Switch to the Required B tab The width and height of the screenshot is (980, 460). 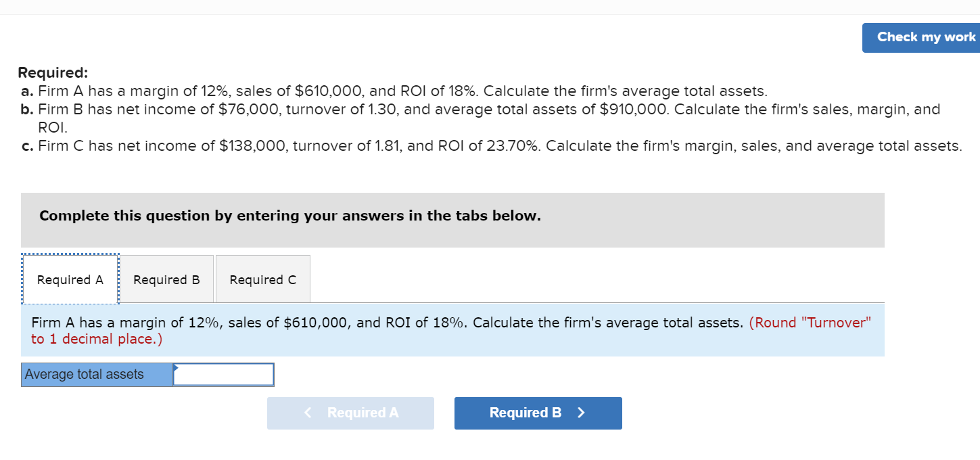[166, 279]
